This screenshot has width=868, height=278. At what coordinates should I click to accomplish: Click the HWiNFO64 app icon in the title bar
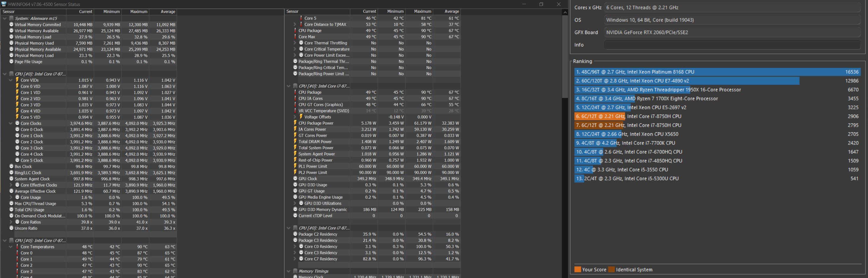coord(4,4)
